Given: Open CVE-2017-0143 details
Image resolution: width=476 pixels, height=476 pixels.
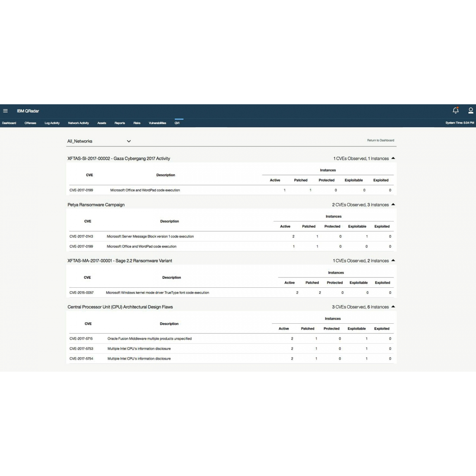Looking at the screenshot, I should (81, 236).
